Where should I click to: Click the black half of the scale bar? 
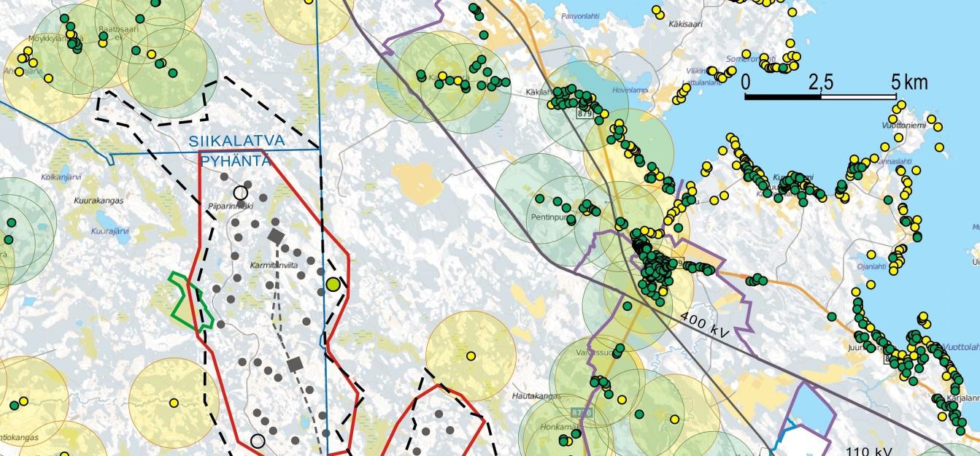point(784,96)
